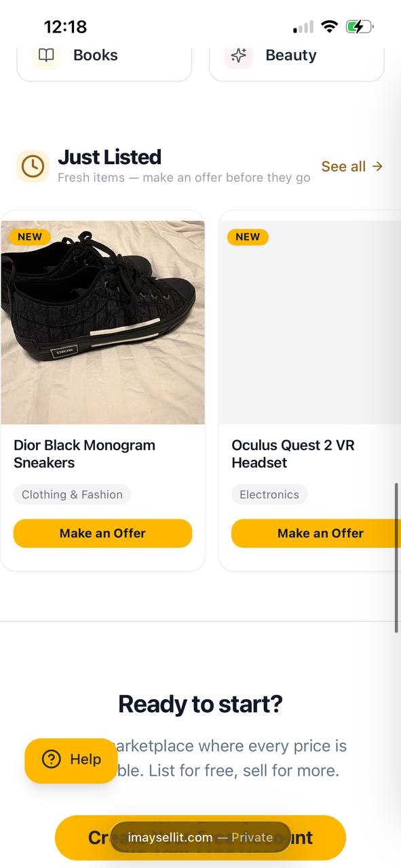Open the Help chat button

click(71, 760)
